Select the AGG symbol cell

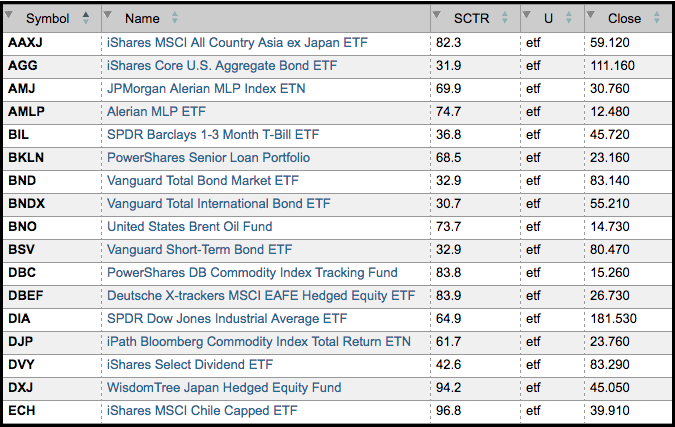[x=21, y=65]
